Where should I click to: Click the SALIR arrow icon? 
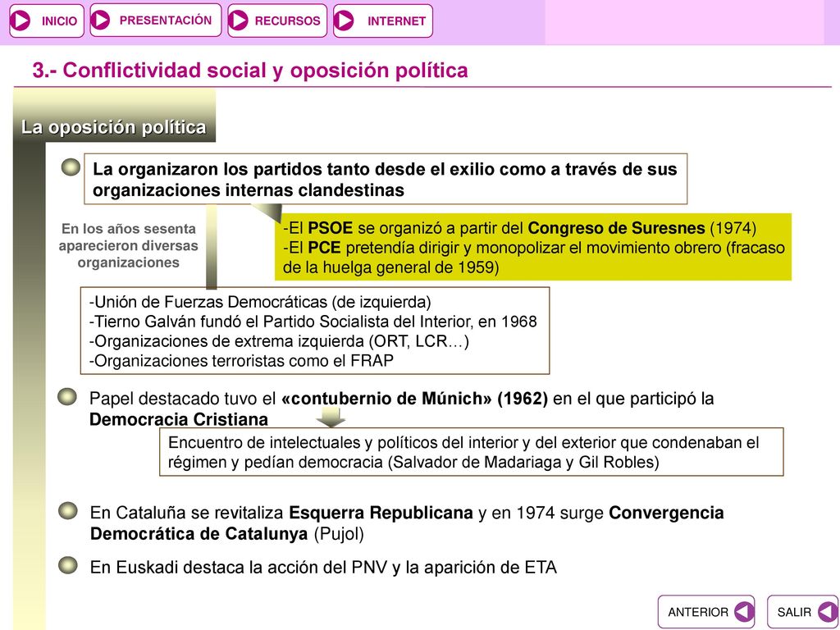pyautogui.click(x=829, y=612)
